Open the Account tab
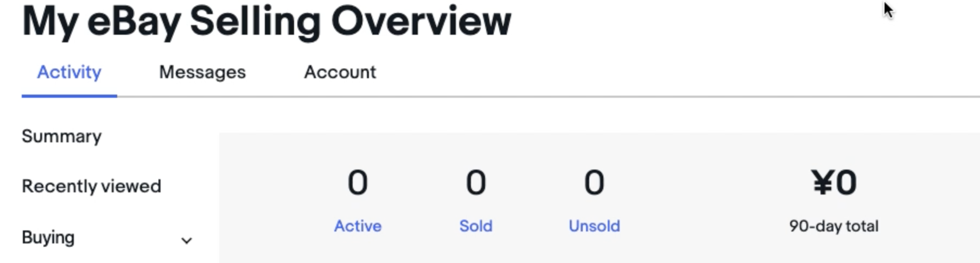 [x=340, y=72]
